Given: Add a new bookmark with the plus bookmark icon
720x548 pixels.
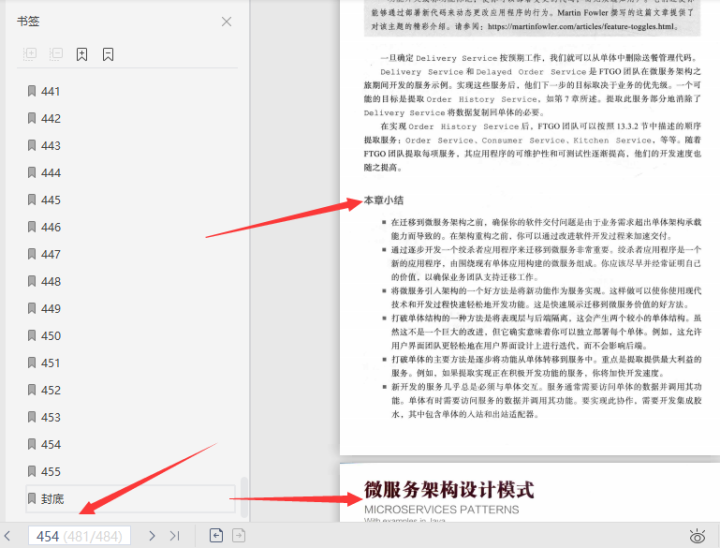Looking at the screenshot, I should coord(82,54).
